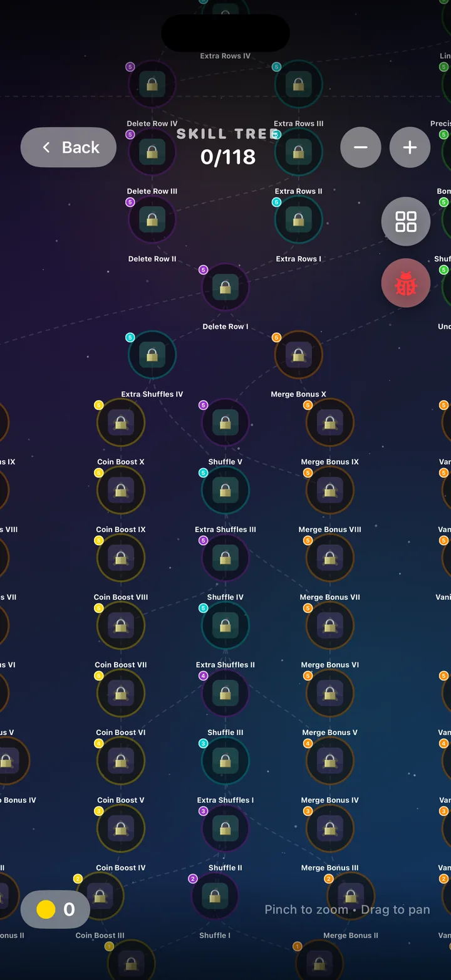The width and height of the screenshot is (451, 980).
Task: Tap the Merge Bonus VIII locked node
Action: click(x=330, y=490)
